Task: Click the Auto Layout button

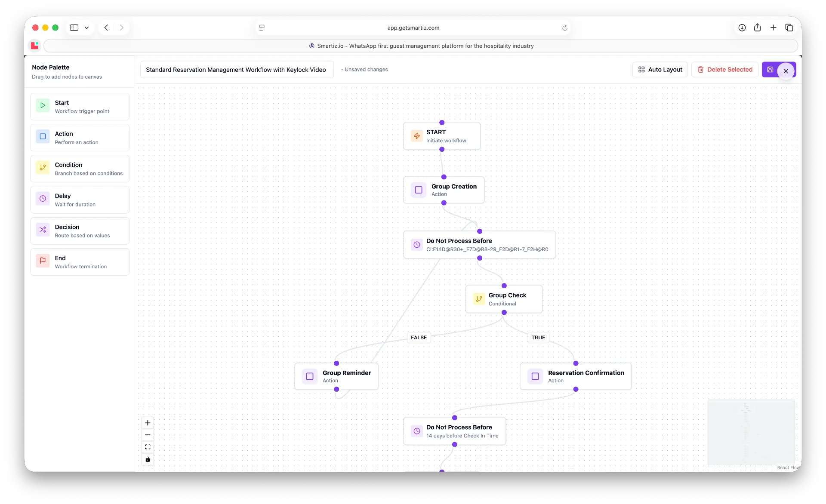Action: (x=660, y=70)
